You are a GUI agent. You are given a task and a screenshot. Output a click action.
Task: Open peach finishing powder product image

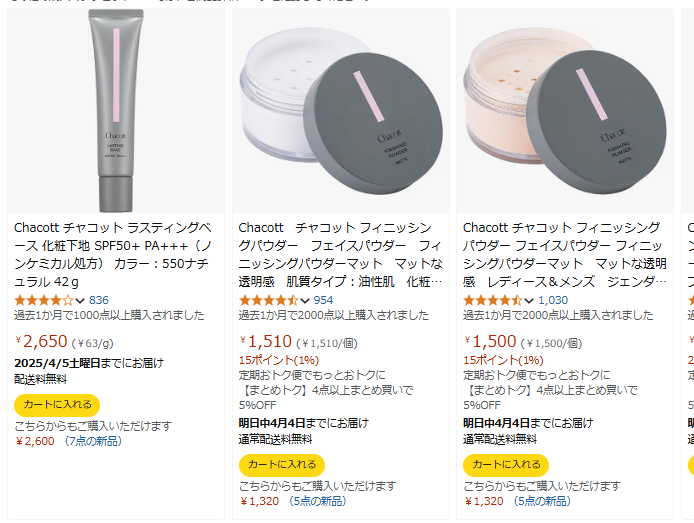(565, 111)
